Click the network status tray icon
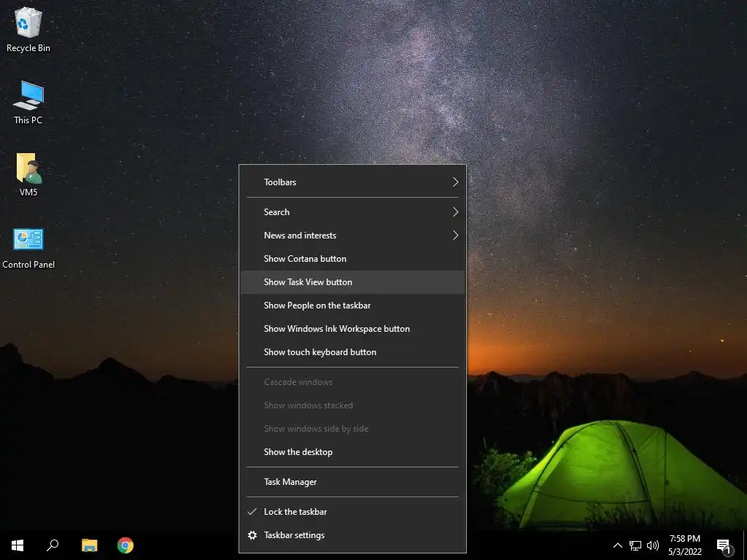This screenshot has height=560, width=747. tap(635, 545)
